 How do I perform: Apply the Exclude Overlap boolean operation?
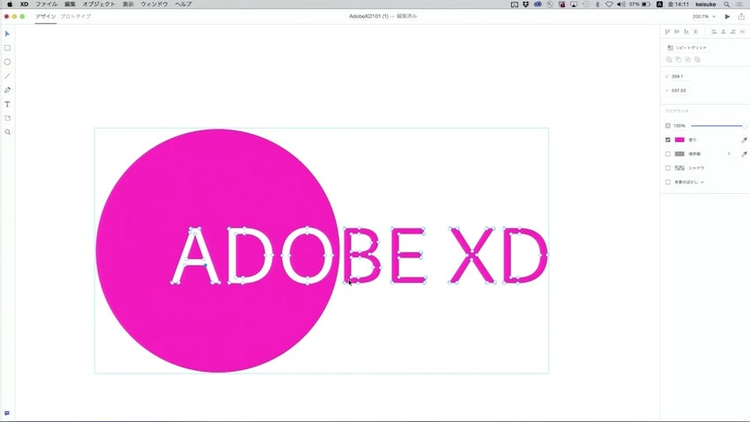coord(697,60)
